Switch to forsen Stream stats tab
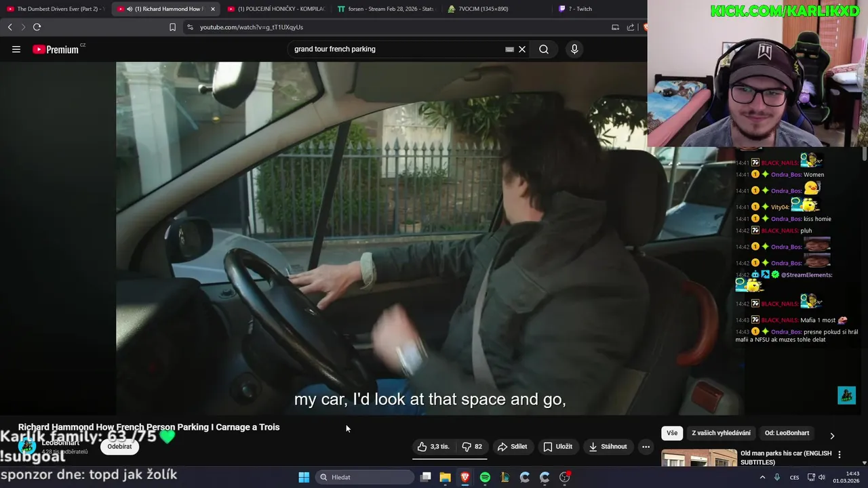Screen dimensions: 868x488 [x=385, y=9]
